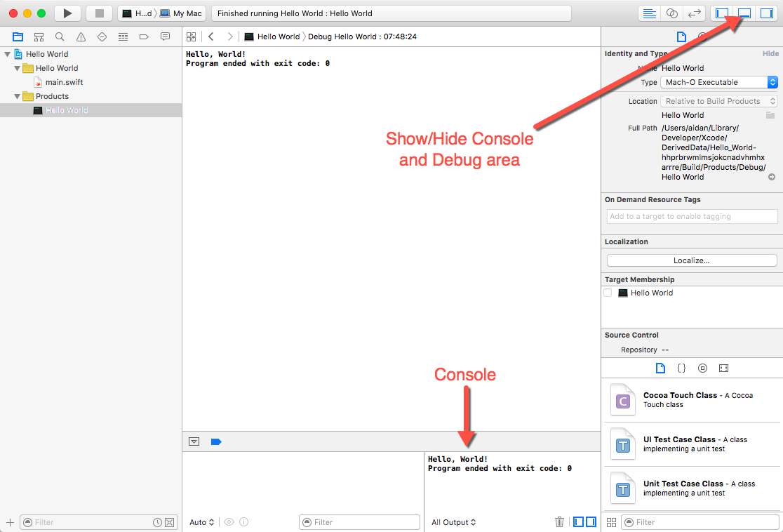Click the variables Quick Look eye icon
This screenshot has width=783, height=532.
point(229,522)
